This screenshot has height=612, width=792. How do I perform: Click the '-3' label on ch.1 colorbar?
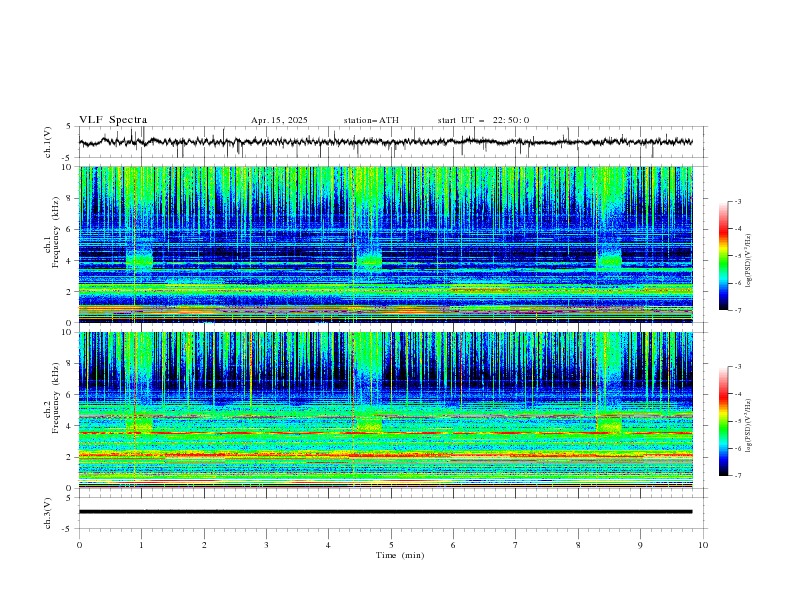737,201
